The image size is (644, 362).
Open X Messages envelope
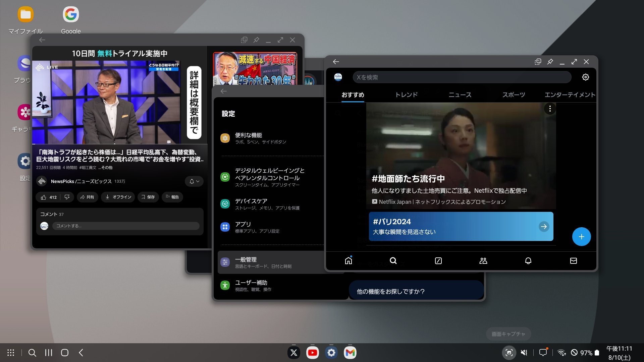tap(574, 260)
